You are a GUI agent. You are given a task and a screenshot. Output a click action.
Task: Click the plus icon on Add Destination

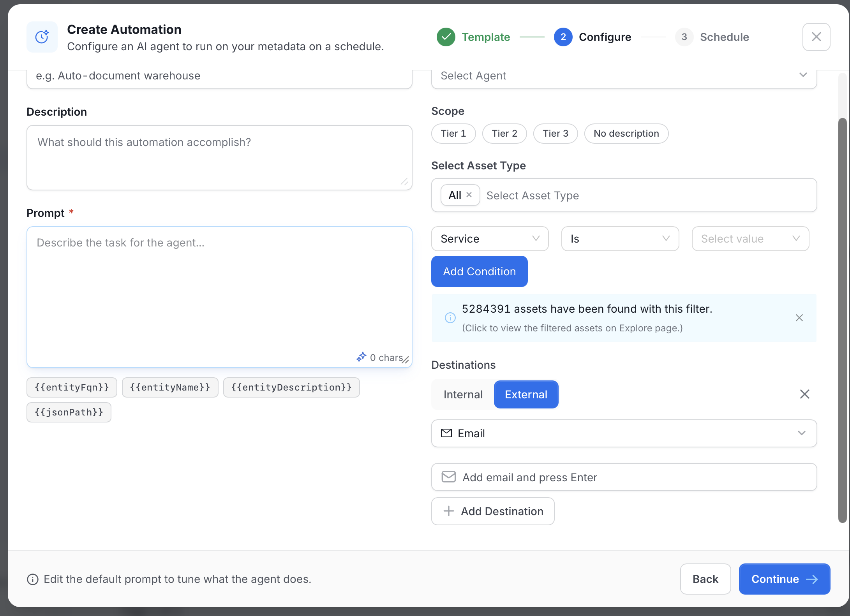tap(449, 511)
